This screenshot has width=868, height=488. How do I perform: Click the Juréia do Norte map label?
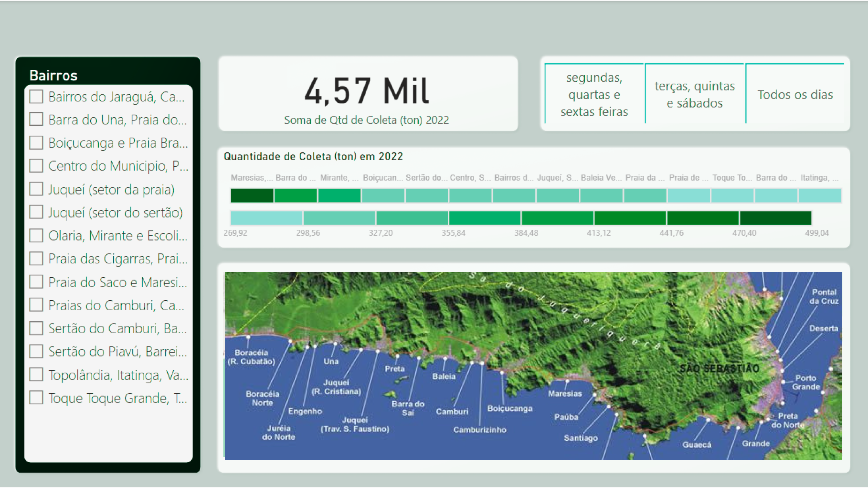tap(279, 433)
